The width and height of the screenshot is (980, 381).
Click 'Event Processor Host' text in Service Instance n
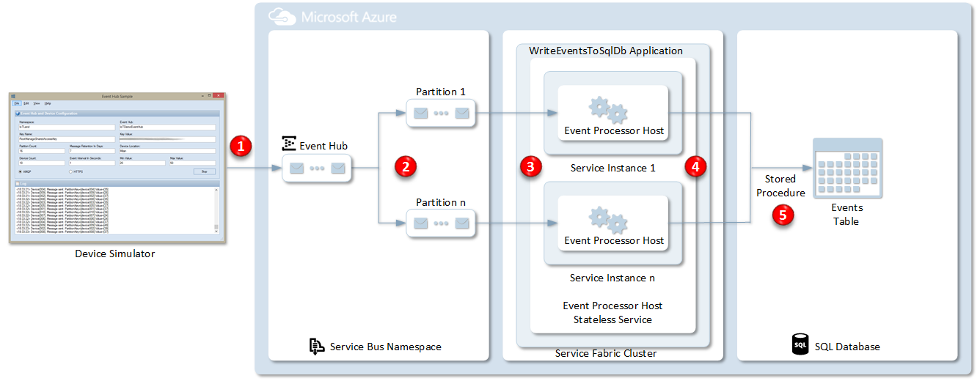tap(614, 240)
